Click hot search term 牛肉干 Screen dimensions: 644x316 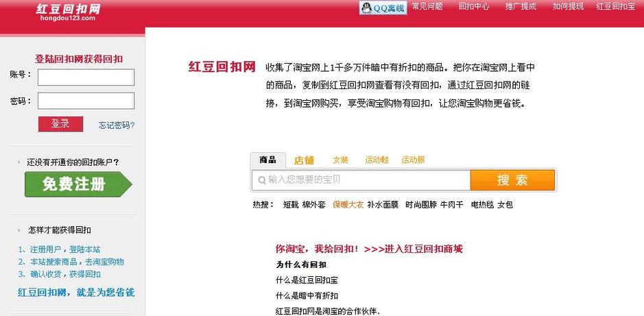[x=452, y=205]
